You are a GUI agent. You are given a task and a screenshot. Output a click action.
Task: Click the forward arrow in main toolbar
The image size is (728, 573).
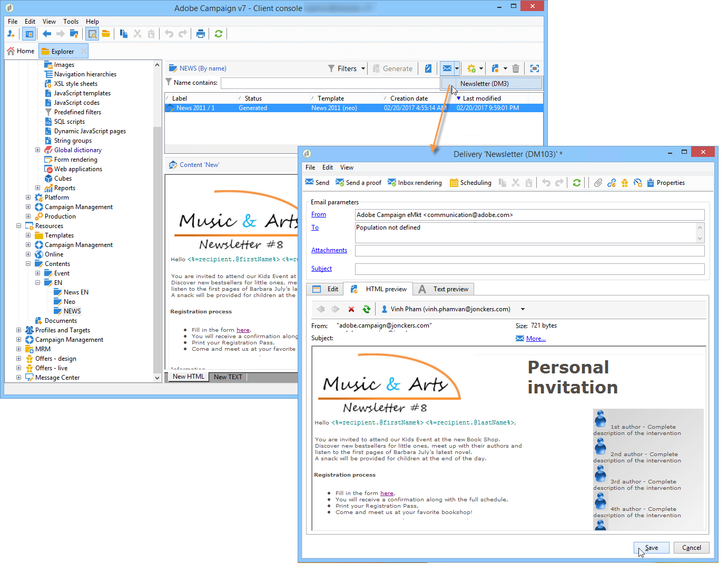click(61, 34)
